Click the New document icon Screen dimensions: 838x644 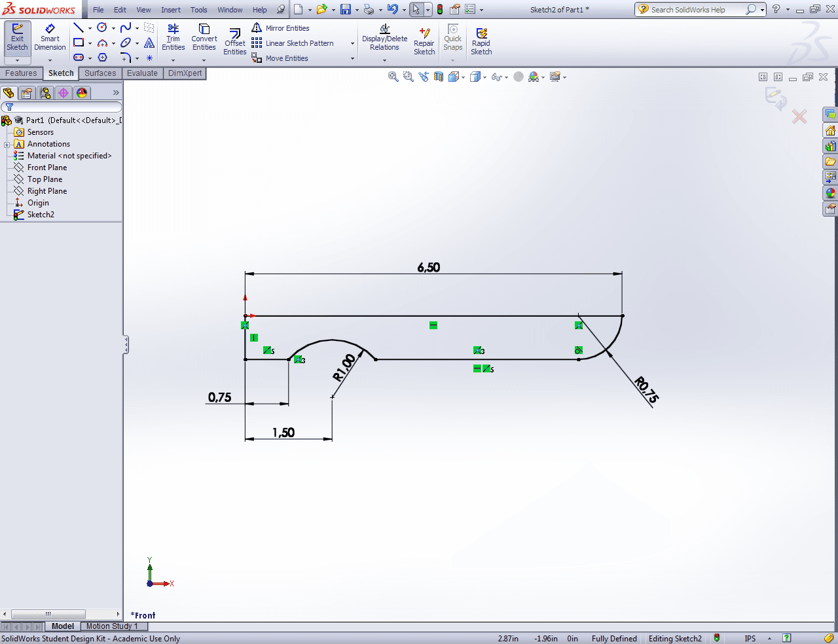298,9
